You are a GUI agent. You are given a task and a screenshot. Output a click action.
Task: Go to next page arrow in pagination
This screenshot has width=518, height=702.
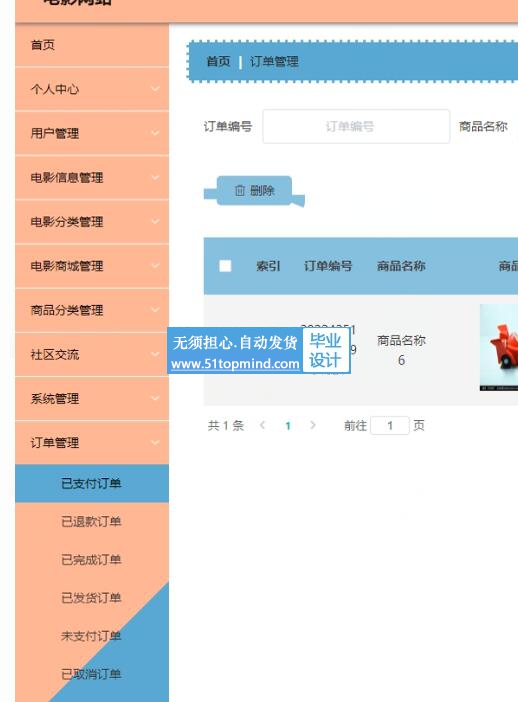[x=313, y=425]
